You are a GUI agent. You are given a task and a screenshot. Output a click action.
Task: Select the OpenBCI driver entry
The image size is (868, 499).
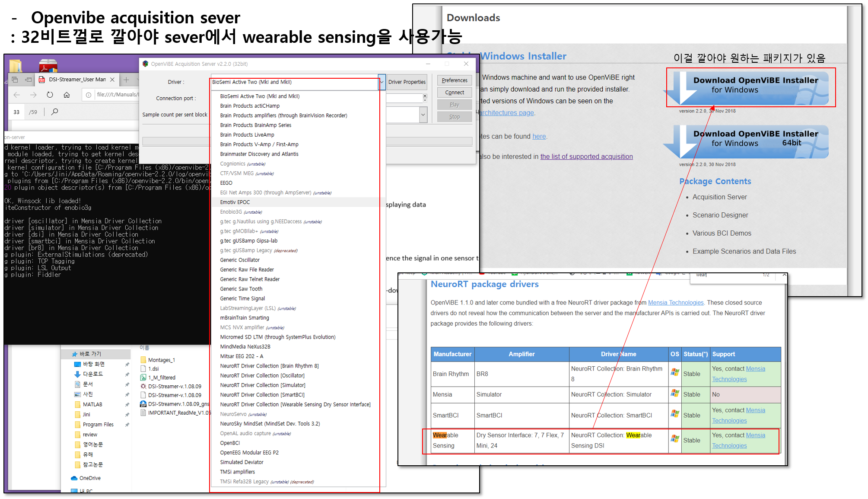(230, 443)
